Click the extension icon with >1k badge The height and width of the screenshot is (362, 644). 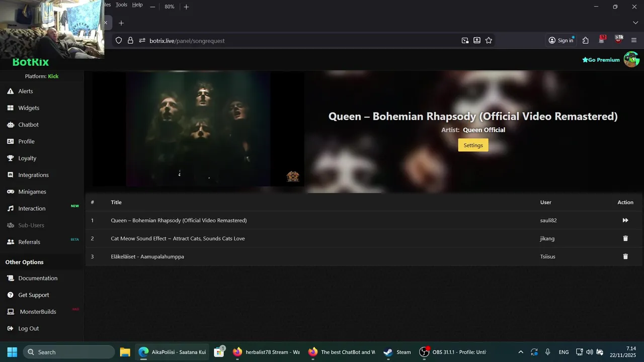618,40
